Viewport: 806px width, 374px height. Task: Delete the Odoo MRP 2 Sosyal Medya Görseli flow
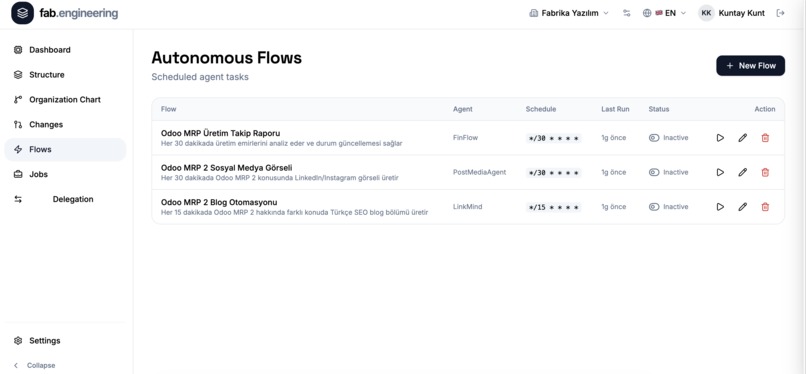765,172
